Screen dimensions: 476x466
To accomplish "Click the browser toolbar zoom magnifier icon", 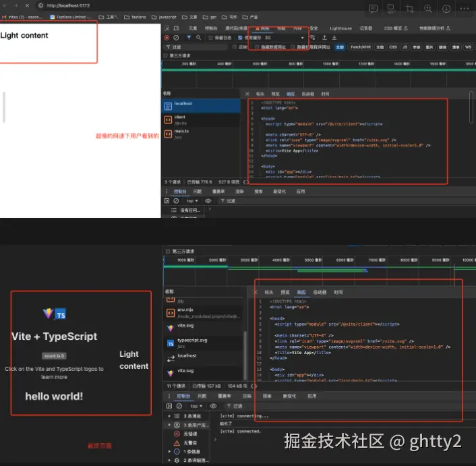I will 428,9.
